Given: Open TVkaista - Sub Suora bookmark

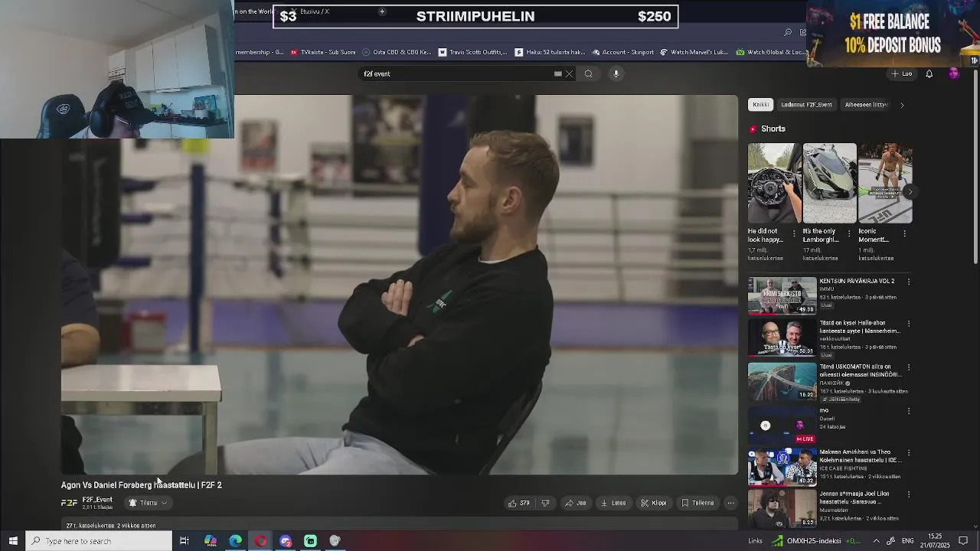Looking at the screenshot, I should click(x=322, y=52).
